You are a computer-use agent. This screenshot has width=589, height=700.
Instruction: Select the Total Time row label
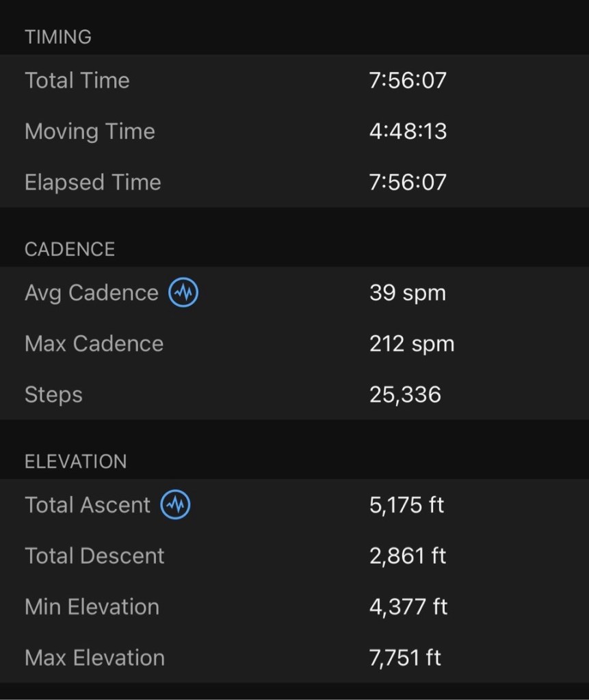click(x=77, y=80)
